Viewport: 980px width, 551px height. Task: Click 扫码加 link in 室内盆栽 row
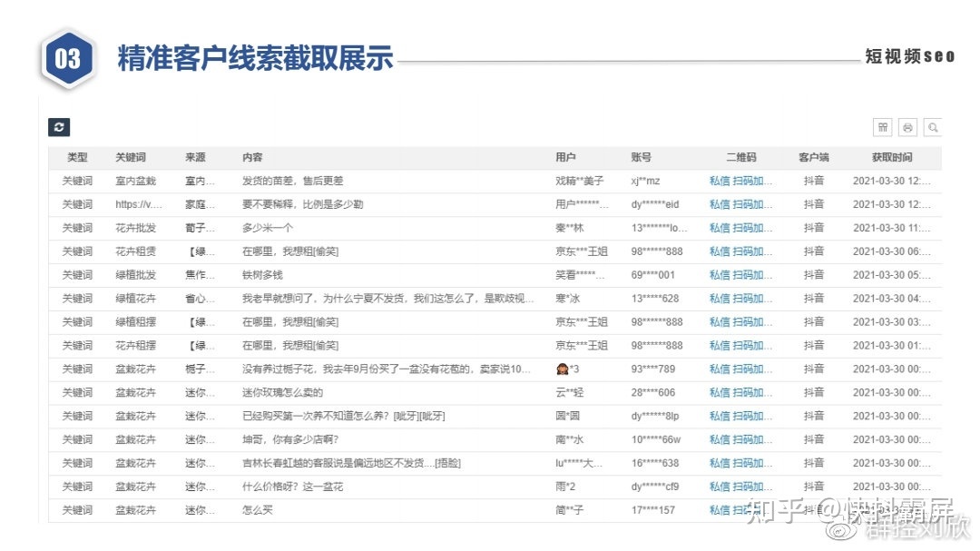752,182
